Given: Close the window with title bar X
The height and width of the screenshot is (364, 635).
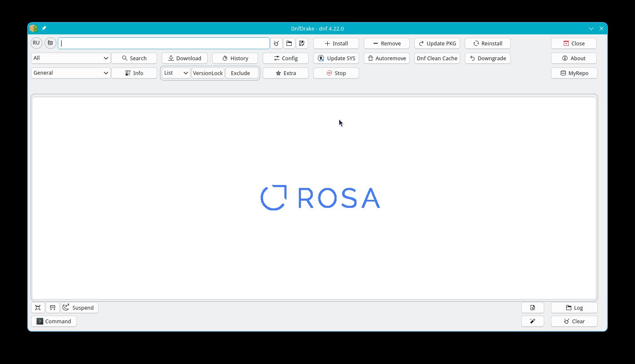Looking at the screenshot, I should [601, 28].
